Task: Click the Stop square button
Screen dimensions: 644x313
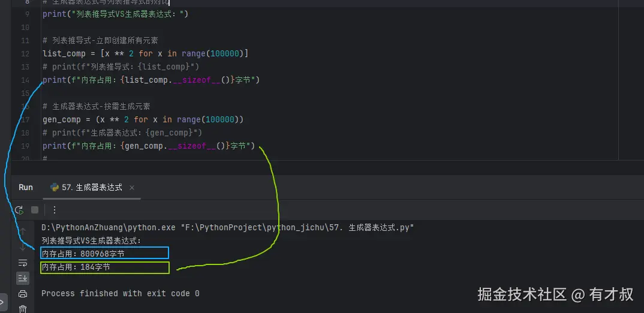Action: (35, 210)
